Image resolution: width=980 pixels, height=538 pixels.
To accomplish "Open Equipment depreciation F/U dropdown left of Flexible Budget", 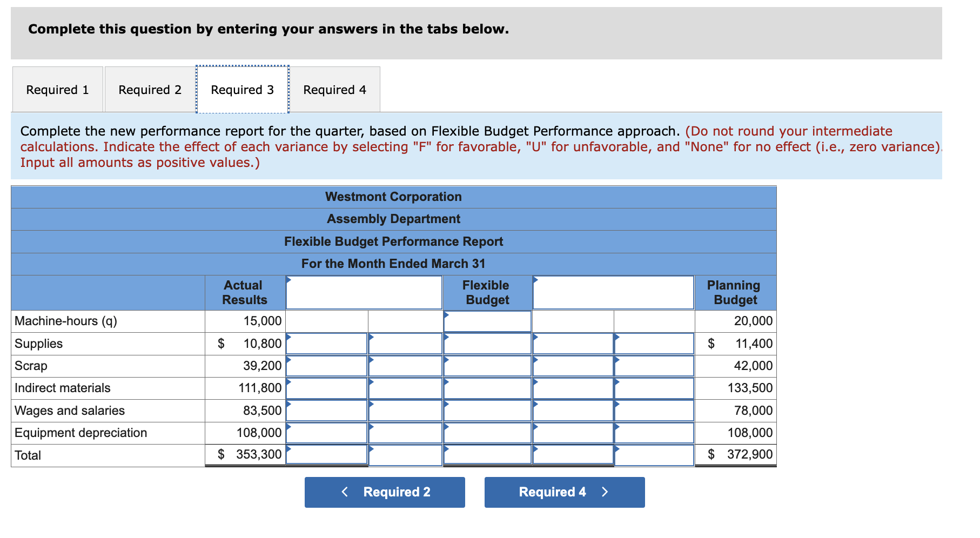I will click(405, 433).
